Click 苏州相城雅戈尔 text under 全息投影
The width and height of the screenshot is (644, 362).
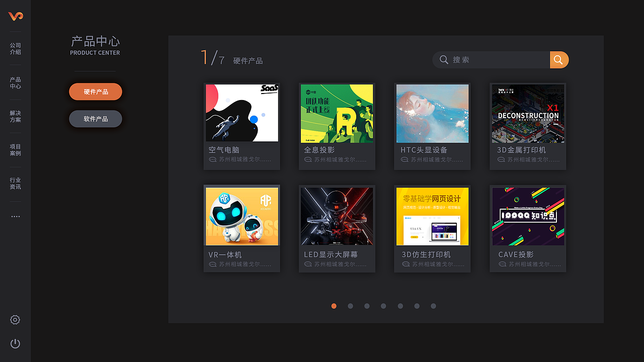[x=341, y=159]
